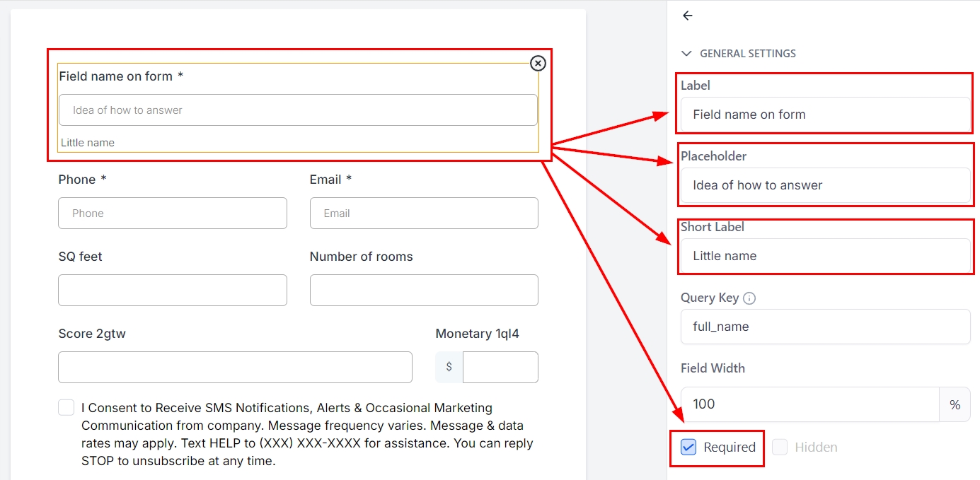Click the Phone field on form
Image resolution: width=980 pixels, height=480 pixels.
point(173,213)
